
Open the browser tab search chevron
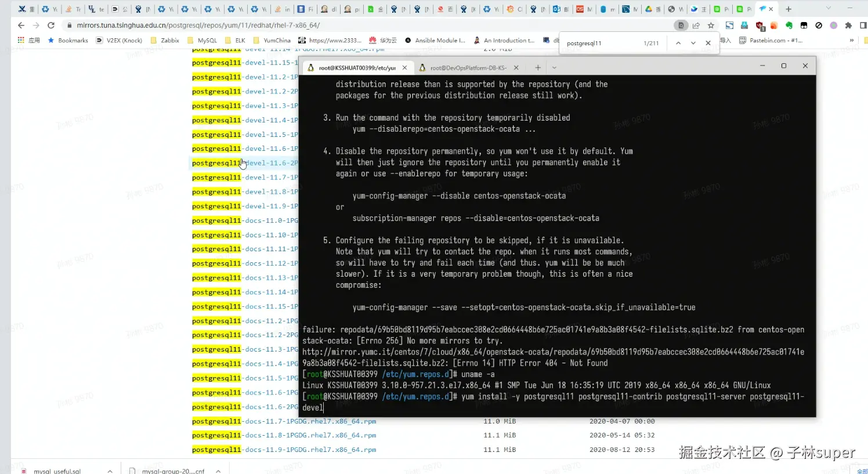pyautogui.click(x=829, y=8)
